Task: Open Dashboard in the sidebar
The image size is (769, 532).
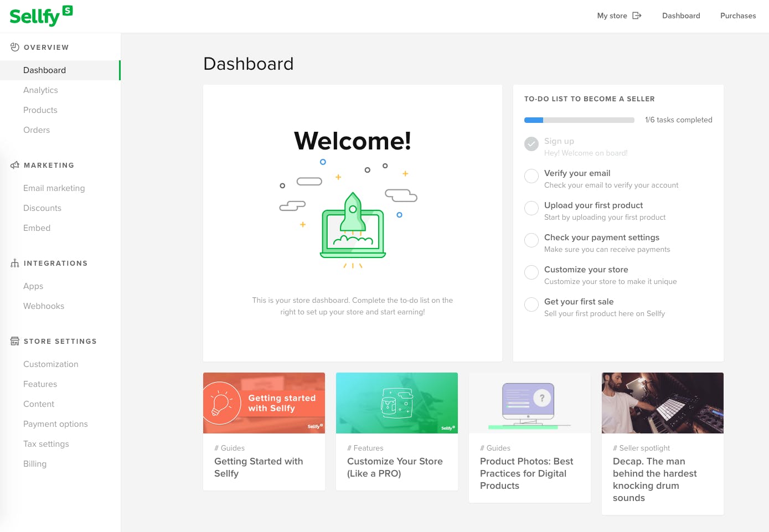Action: 60,70
